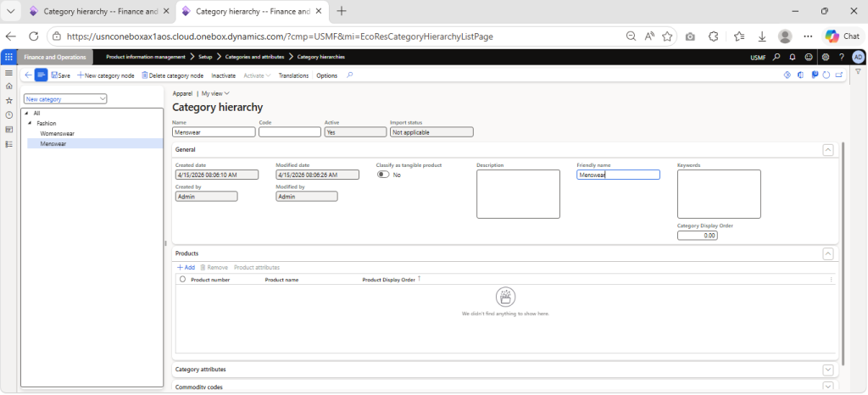Toggle Classify as tangible product switch
Screen dimensions: 868x395
(383, 175)
